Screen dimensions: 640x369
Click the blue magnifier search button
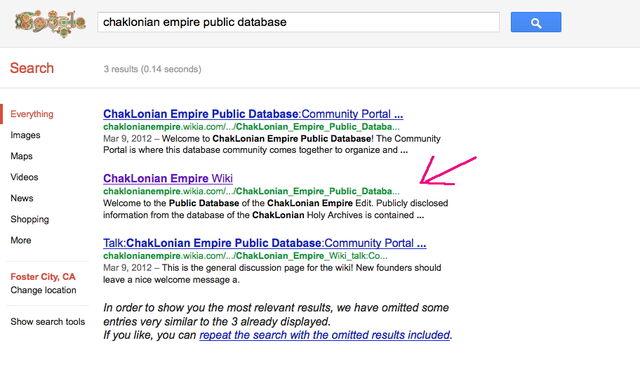tap(536, 22)
